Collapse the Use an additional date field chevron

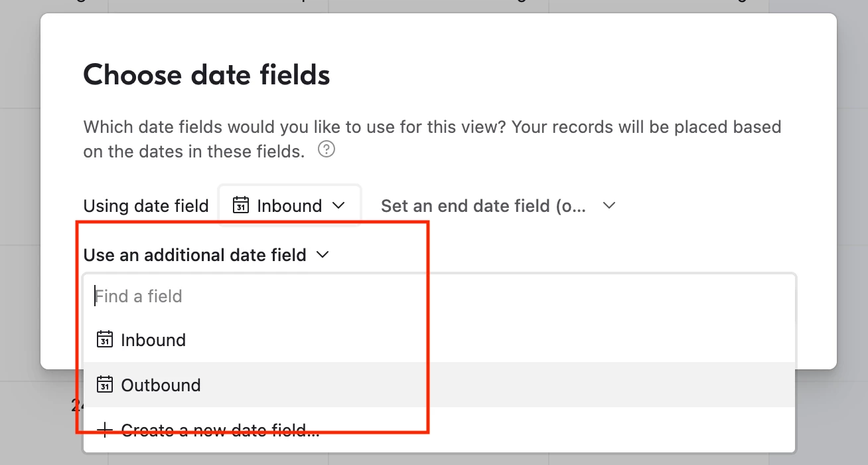click(323, 254)
